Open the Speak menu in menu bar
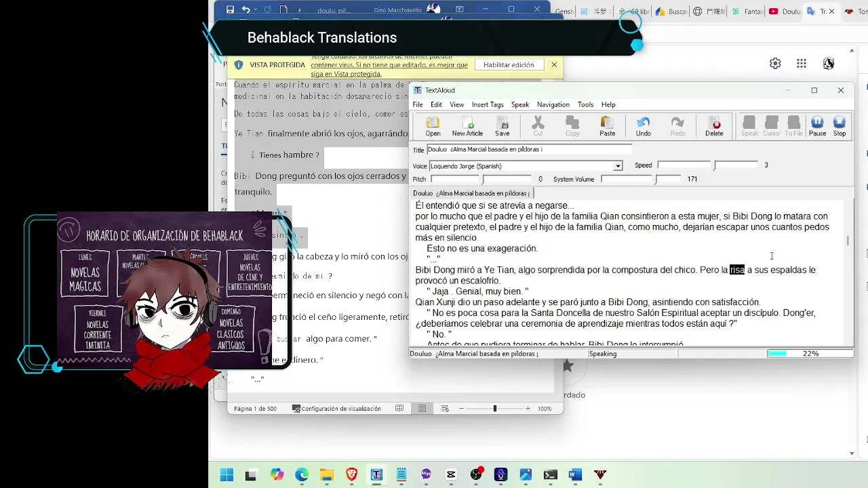This screenshot has height=488, width=868. (520, 104)
